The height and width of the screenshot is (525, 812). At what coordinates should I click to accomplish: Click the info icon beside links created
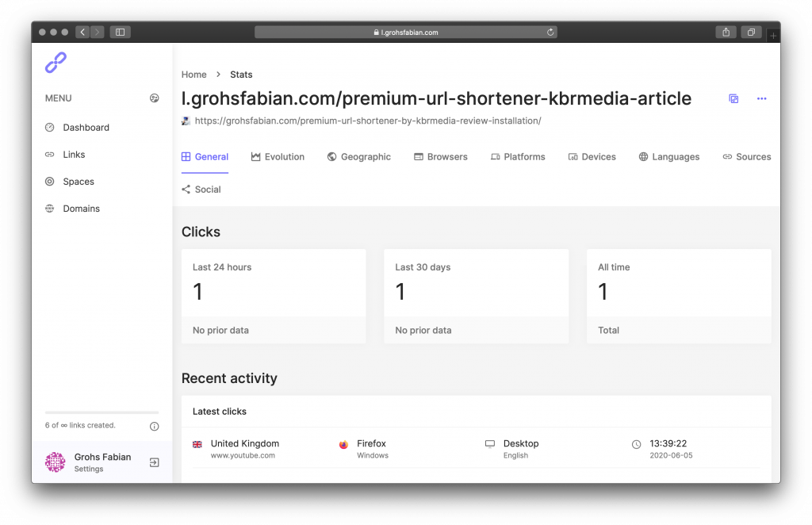click(x=155, y=426)
